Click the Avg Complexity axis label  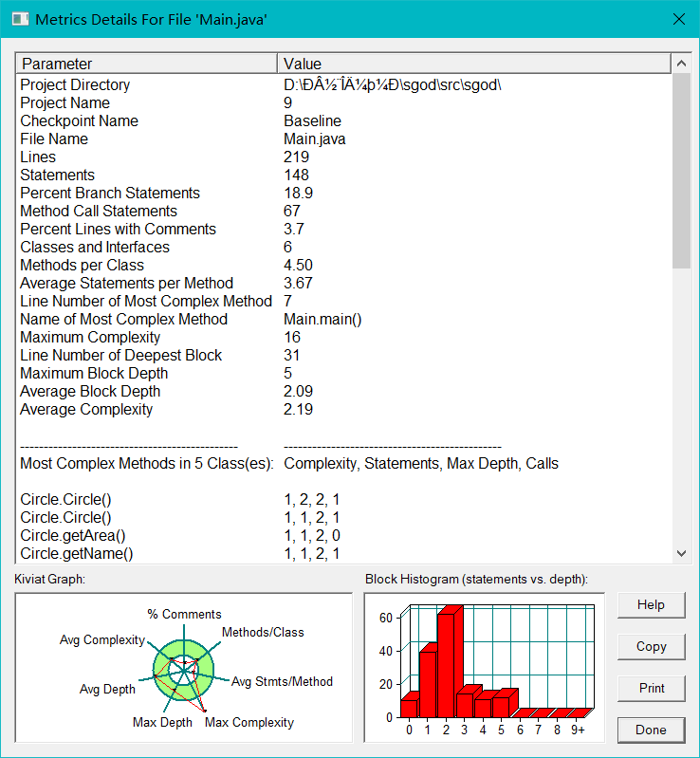[x=102, y=639]
